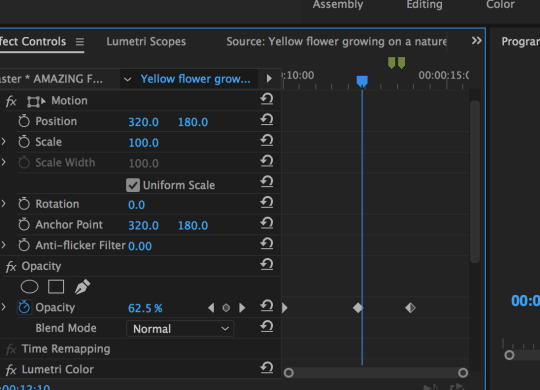The height and width of the screenshot is (390, 540).
Task: Click Position X value 320.0
Action: tap(143, 122)
